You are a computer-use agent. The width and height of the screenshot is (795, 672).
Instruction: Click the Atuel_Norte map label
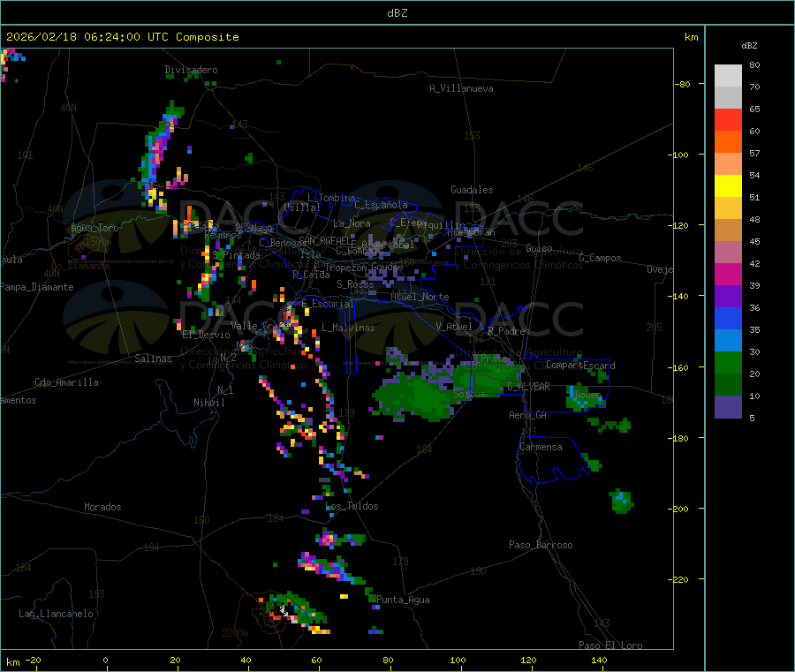[420, 297]
